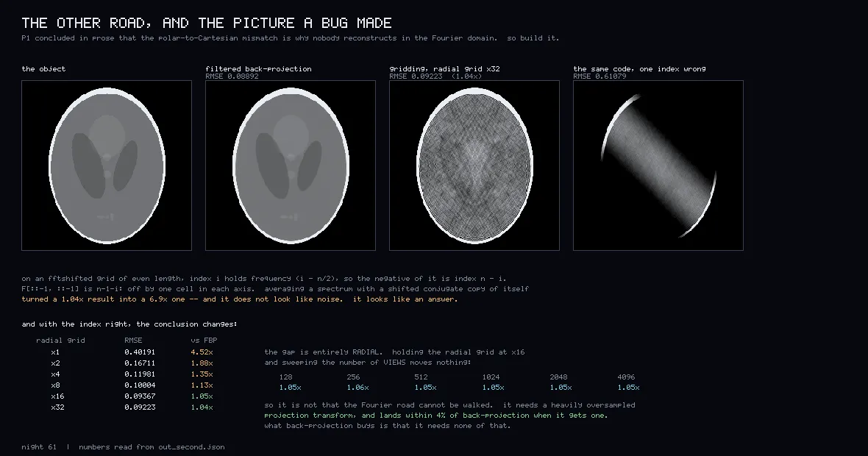Click the 'radial grid' column header
868x456 pixels.
(60, 341)
